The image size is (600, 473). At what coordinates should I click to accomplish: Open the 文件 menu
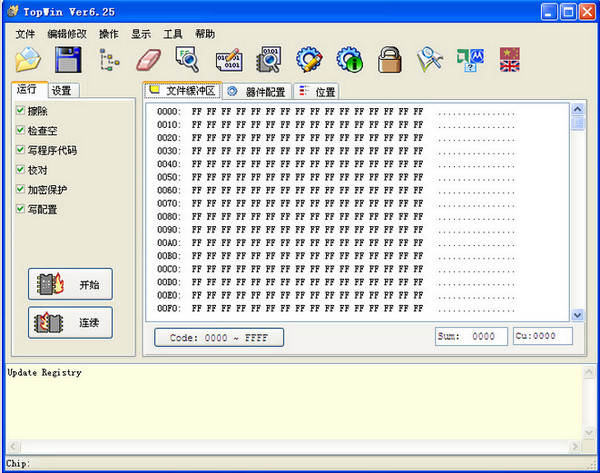(25, 34)
